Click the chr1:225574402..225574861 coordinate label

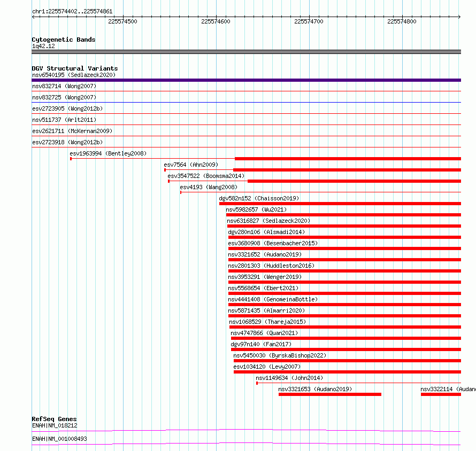point(72,11)
